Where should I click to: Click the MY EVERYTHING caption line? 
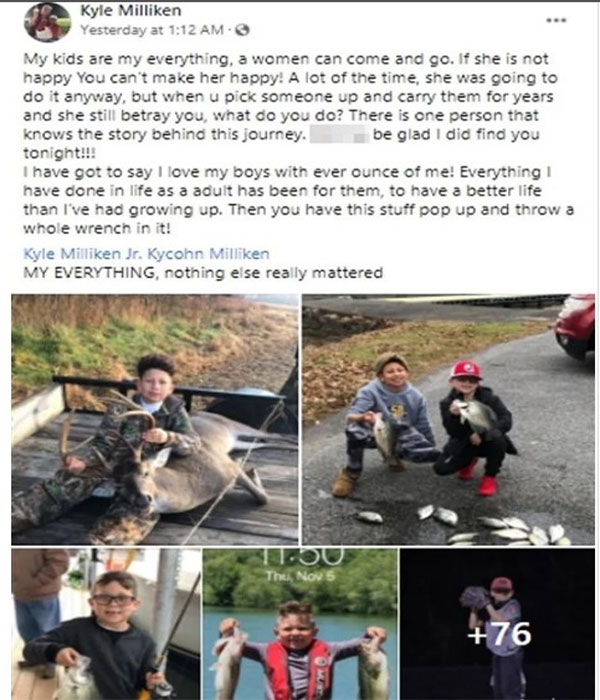203,272
